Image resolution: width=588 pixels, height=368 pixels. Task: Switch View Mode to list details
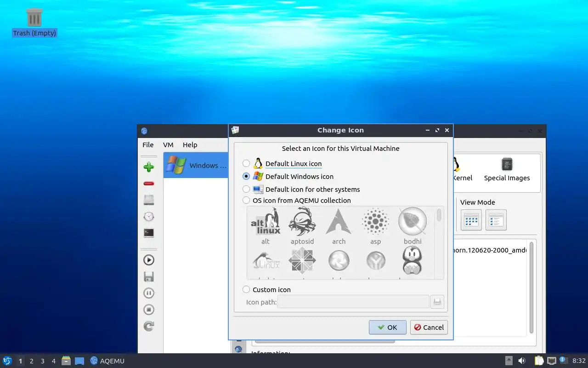[x=496, y=220]
